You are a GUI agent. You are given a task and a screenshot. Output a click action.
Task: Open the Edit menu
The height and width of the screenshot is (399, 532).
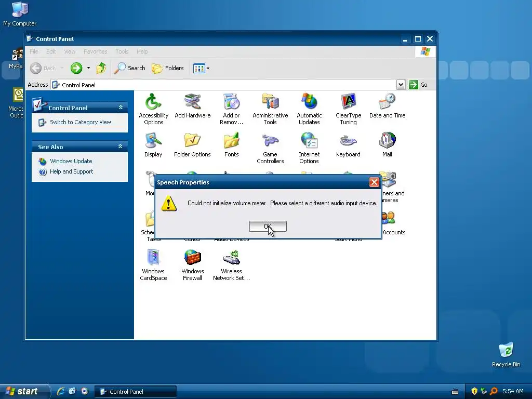(51, 51)
